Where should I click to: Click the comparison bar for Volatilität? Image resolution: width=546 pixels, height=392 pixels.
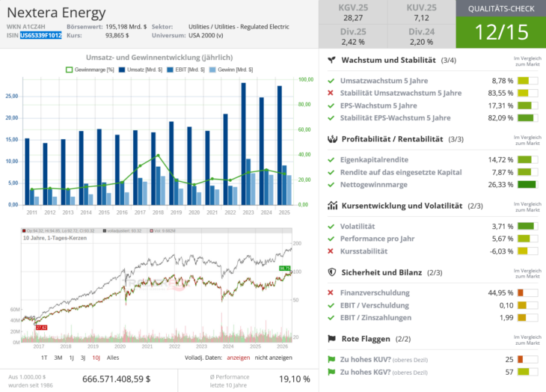(x=527, y=226)
